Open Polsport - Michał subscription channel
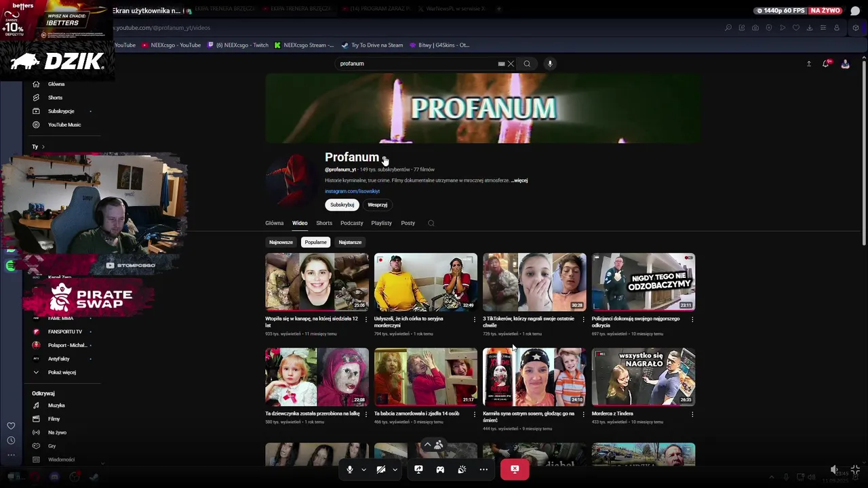The width and height of the screenshot is (868, 488). tap(68, 345)
